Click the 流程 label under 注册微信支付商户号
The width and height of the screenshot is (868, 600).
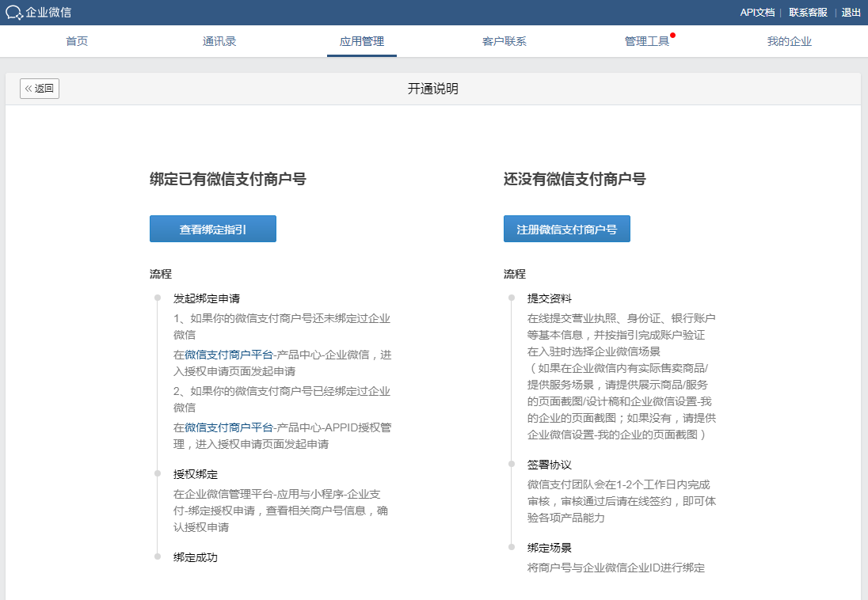point(515,273)
